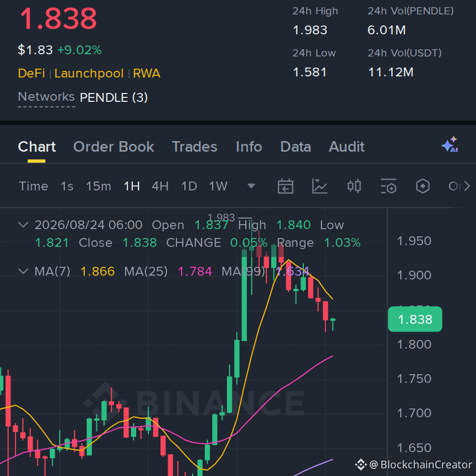
Task: Click the Networks label
Action: (46, 97)
